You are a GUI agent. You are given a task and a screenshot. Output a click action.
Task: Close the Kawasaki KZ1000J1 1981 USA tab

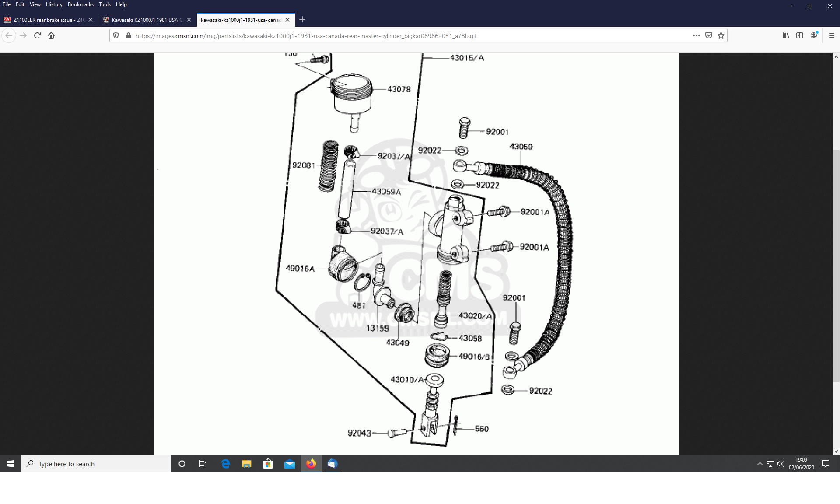tap(189, 20)
